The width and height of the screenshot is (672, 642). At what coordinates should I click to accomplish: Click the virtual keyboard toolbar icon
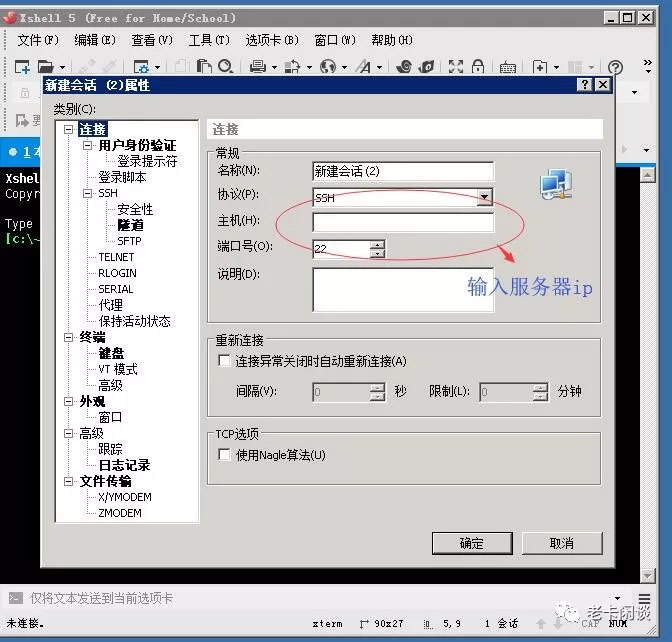coord(507,67)
